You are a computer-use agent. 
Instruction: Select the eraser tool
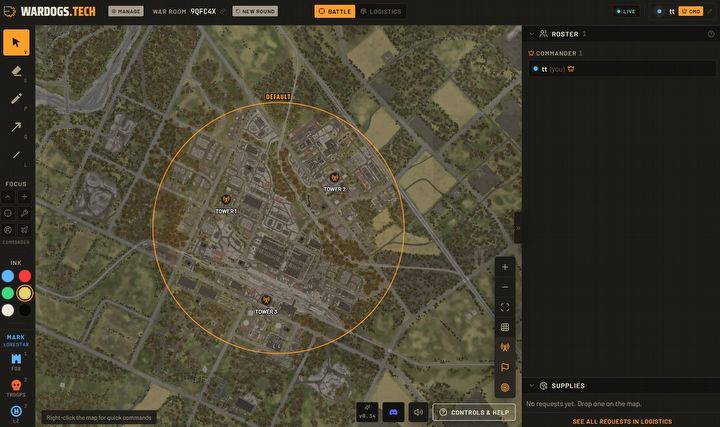pyautogui.click(x=17, y=71)
